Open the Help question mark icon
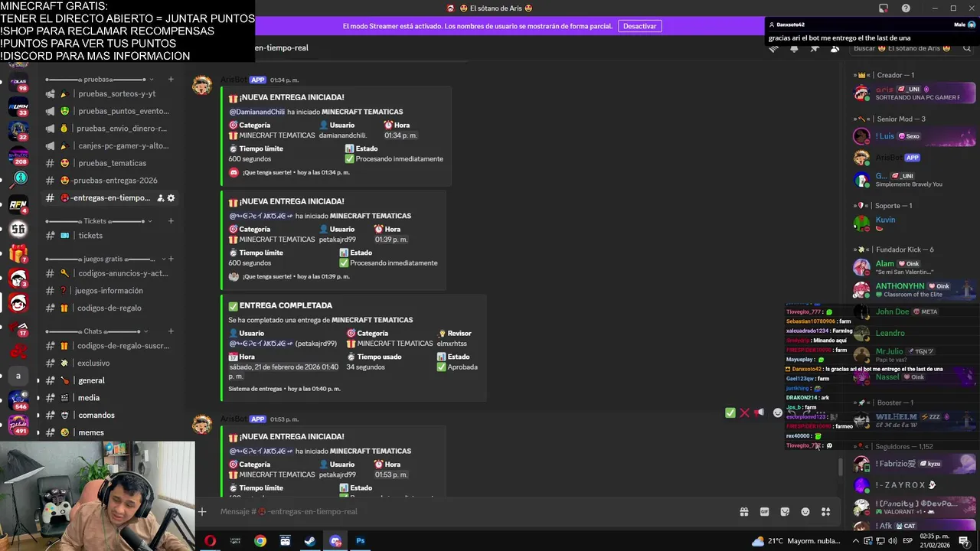The image size is (980, 551). pyautogui.click(x=906, y=8)
